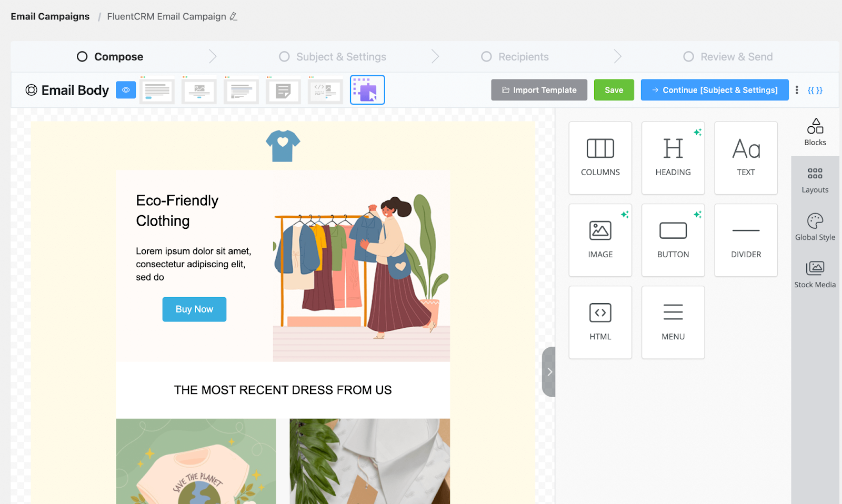Select the "Lorem ipsum dolor sit amet" paragraph
This screenshot has width=842, height=504.
pos(194,264)
